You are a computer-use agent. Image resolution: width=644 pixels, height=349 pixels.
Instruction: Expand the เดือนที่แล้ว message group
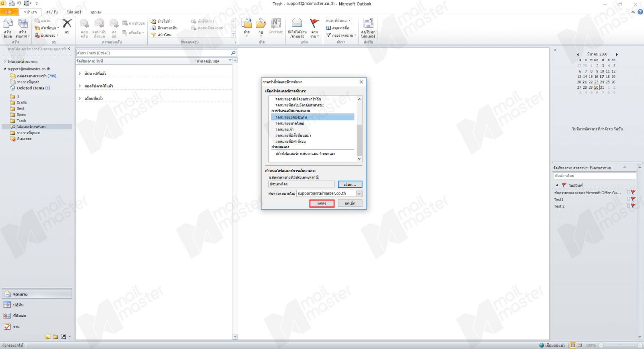coord(80,98)
